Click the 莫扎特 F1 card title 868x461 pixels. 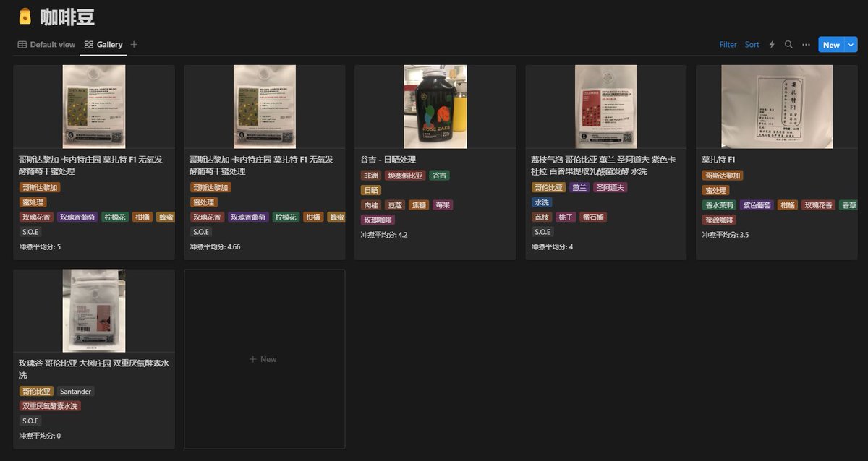tap(718, 160)
